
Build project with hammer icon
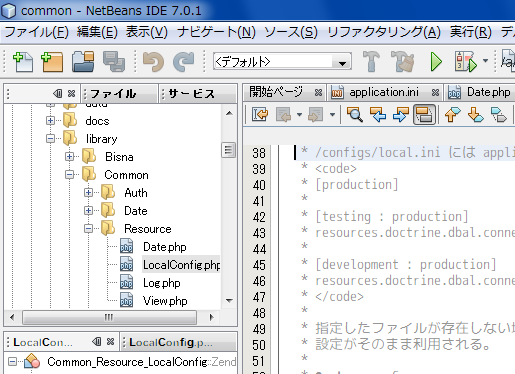[x=371, y=62]
